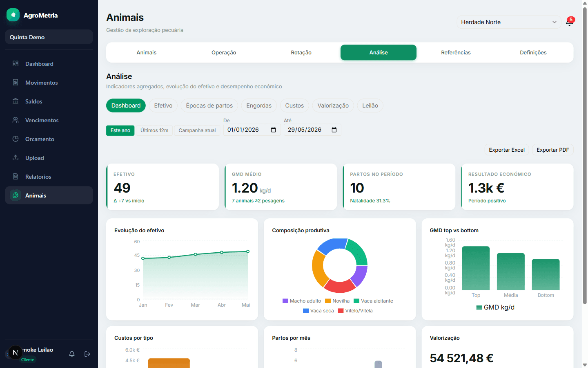Click the sidebar footer bell icon
The height and width of the screenshot is (368, 588).
[72, 354]
